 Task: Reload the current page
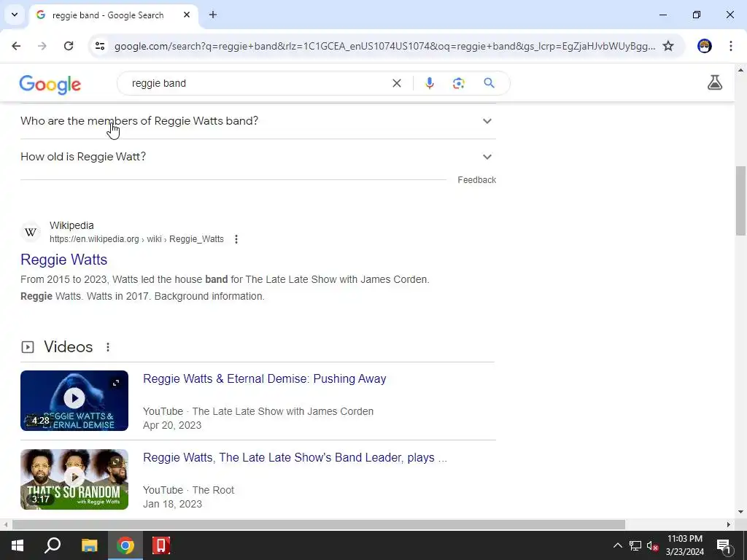pyautogui.click(x=69, y=46)
